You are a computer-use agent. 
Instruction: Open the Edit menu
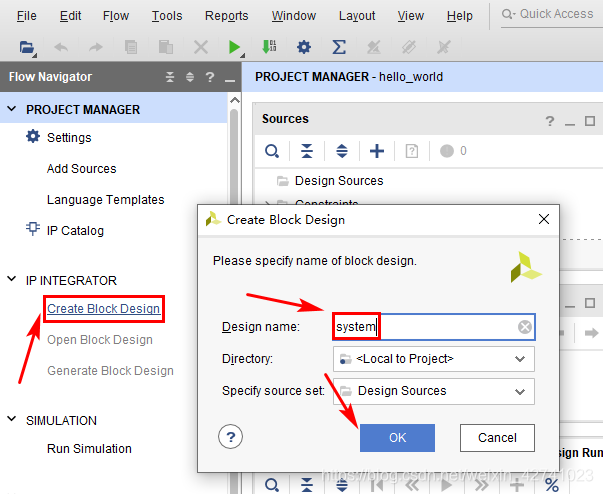click(x=70, y=16)
